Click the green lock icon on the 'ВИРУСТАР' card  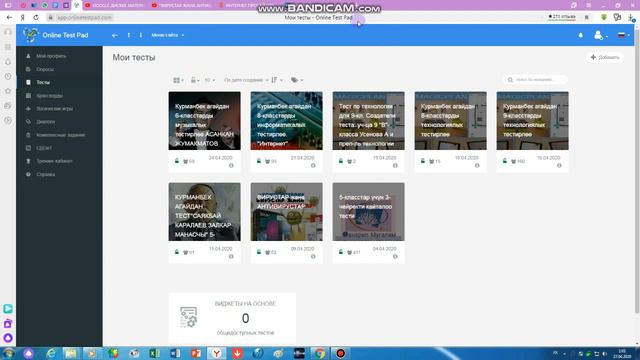[259, 252]
